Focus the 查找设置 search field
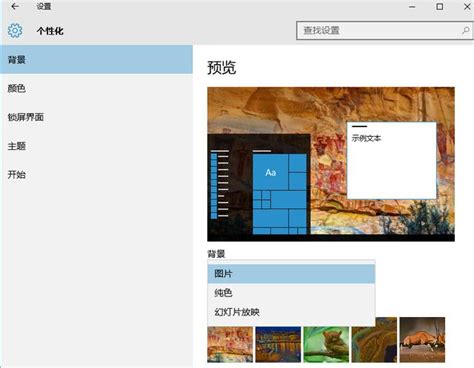Viewport: 474px width, 368px height. tap(385, 31)
